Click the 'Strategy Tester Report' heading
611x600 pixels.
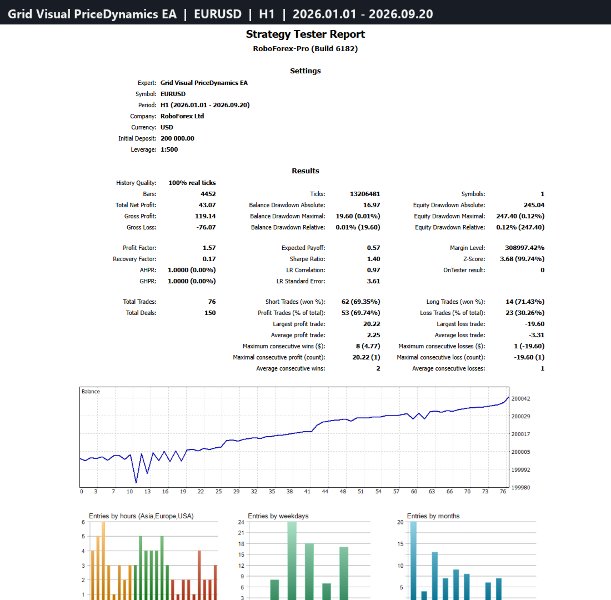click(x=306, y=34)
